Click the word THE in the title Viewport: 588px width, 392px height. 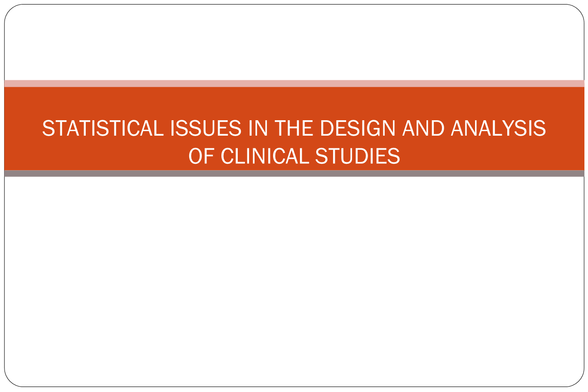point(294,129)
